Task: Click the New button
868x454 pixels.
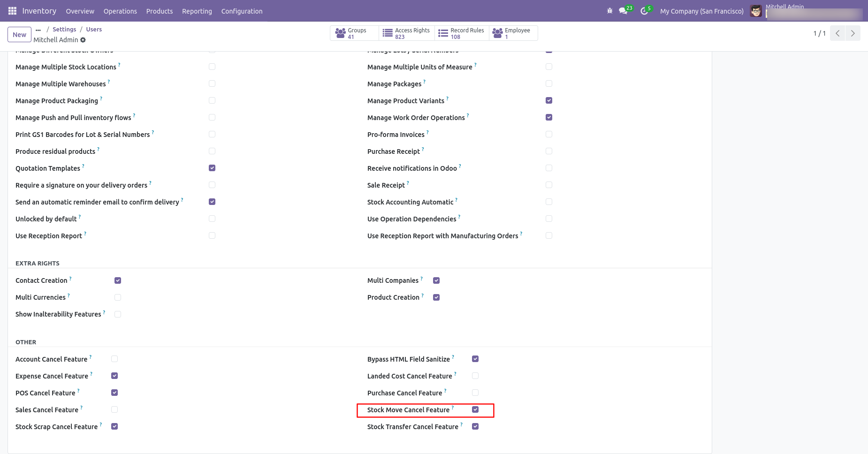Action: (20, 35)
